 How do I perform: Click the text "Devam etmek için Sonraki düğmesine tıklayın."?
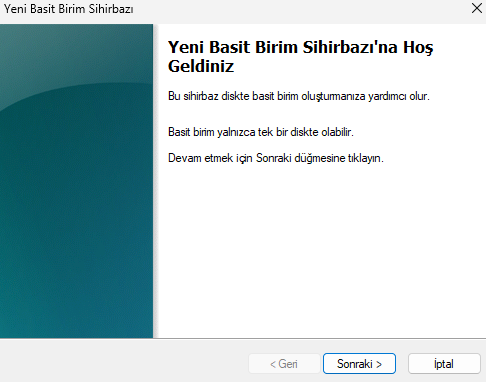[276, 158]
